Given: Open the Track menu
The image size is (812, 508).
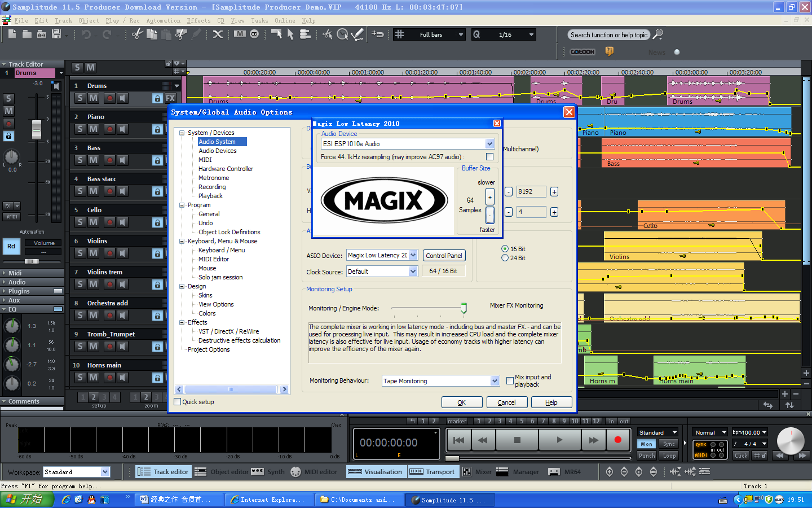Looking at the screenshot, I should (63, 20).
